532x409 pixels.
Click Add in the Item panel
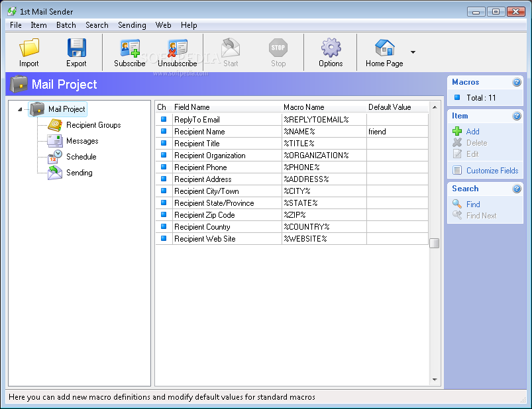click(x=472, y=132)
